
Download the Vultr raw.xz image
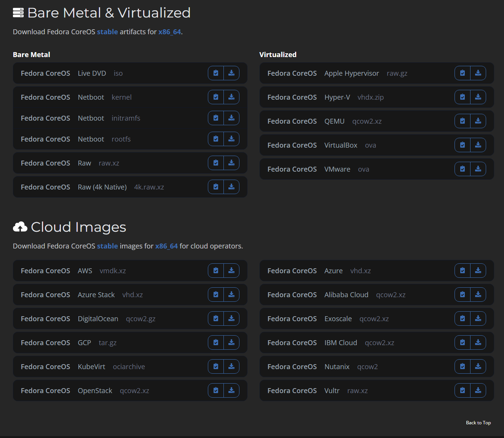coord(478,390)
